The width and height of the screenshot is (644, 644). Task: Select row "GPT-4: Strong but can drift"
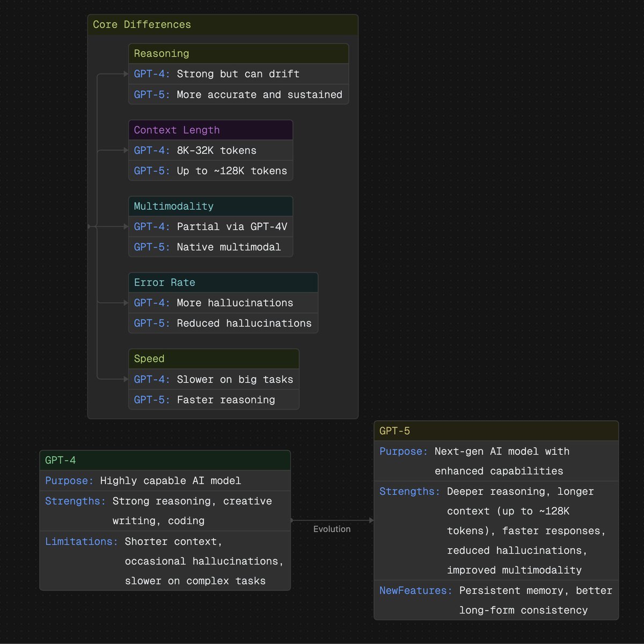pos(239,74)
